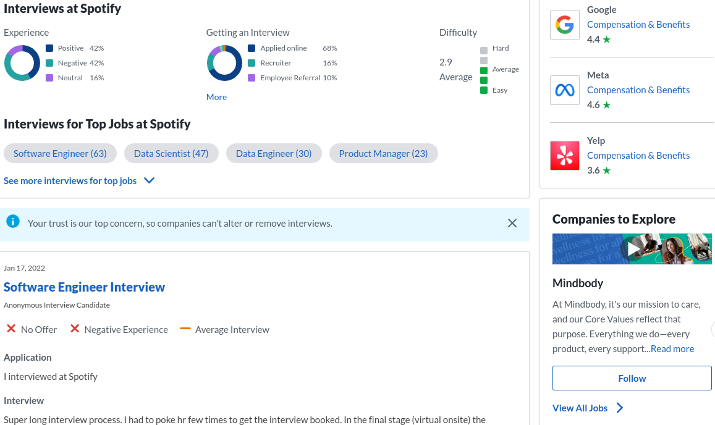Open Meta Compensation & Benefits link
This screenshot has height=425, width=715.
[638, 90]
